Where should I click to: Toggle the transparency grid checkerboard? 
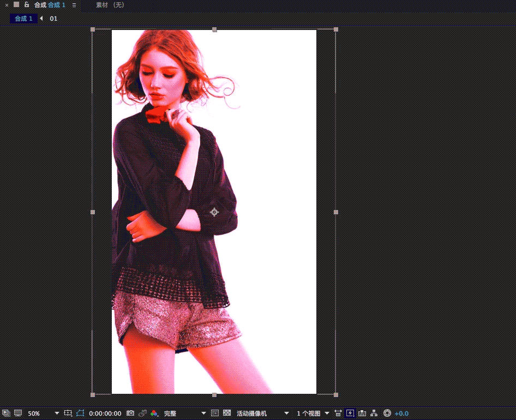[x=227, y=413]
